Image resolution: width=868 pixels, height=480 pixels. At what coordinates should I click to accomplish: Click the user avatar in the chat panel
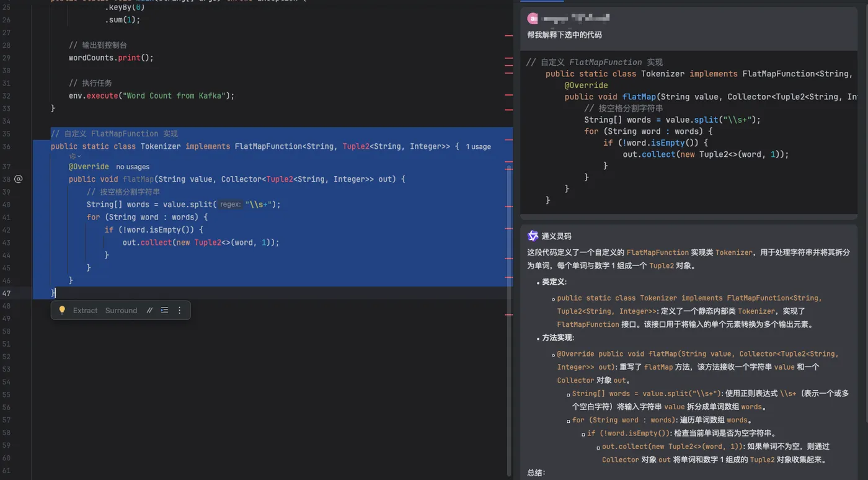(x=533, y=18)
